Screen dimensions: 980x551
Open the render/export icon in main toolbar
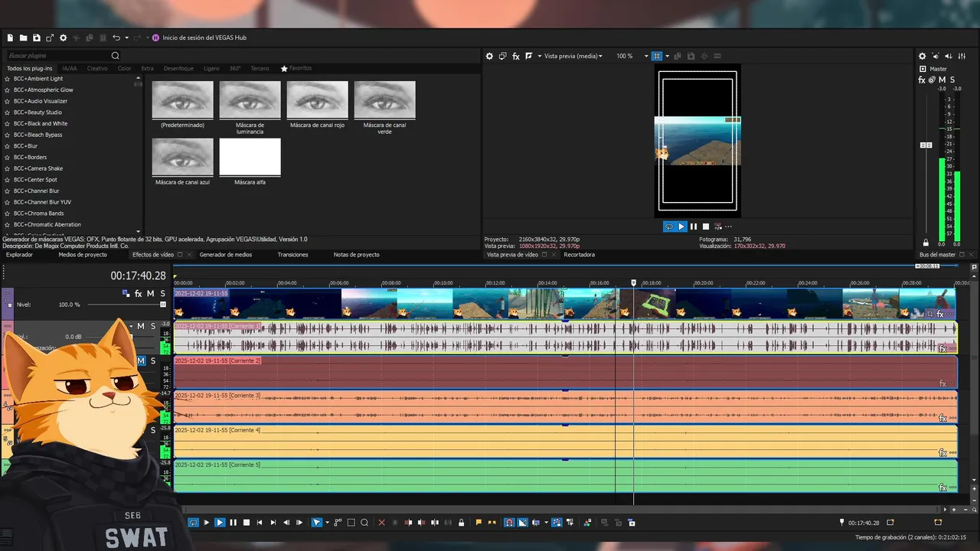pos(50,37)
